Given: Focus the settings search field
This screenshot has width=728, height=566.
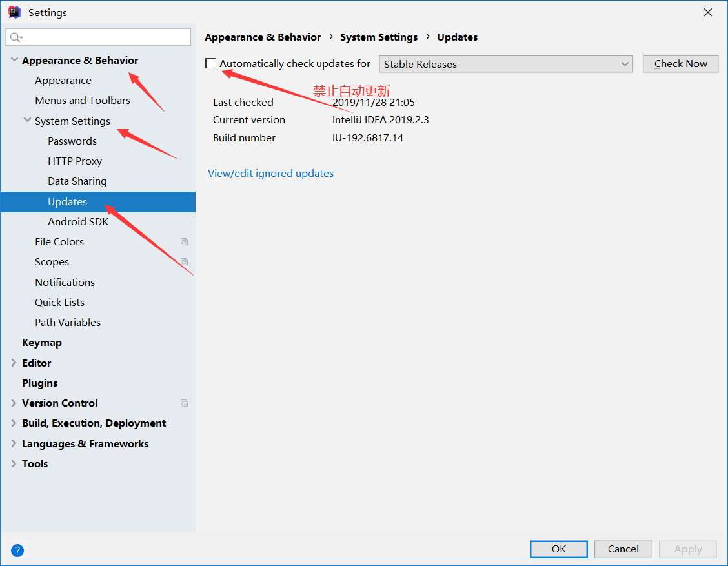Looking at the screenshot, I should coord(103,37).
